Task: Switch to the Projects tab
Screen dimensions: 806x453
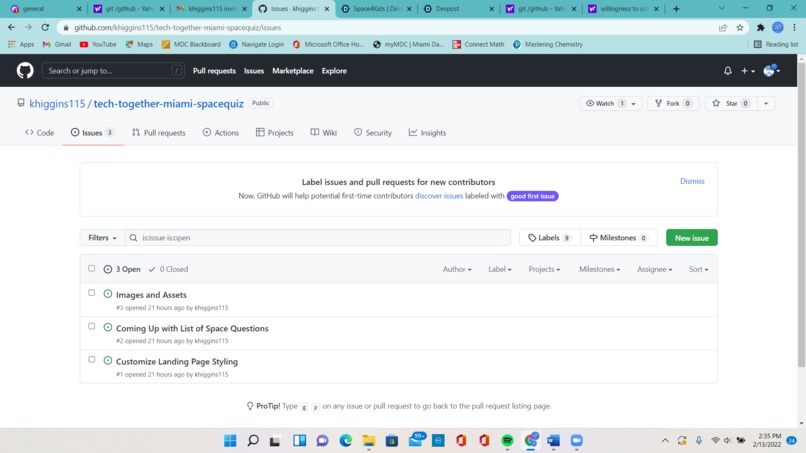Action: (x=274, y=133)
